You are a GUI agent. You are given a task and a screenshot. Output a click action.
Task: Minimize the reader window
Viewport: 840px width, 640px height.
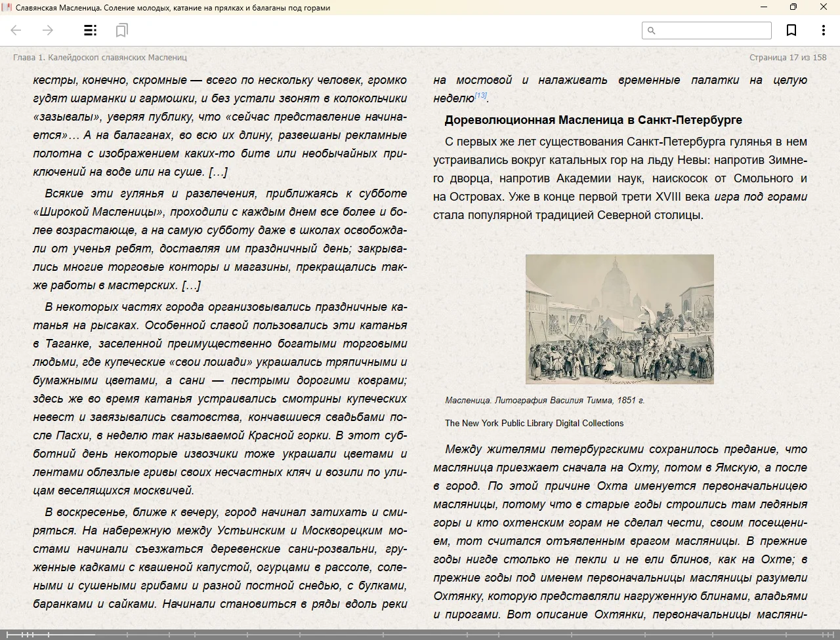tap(764, 7)
